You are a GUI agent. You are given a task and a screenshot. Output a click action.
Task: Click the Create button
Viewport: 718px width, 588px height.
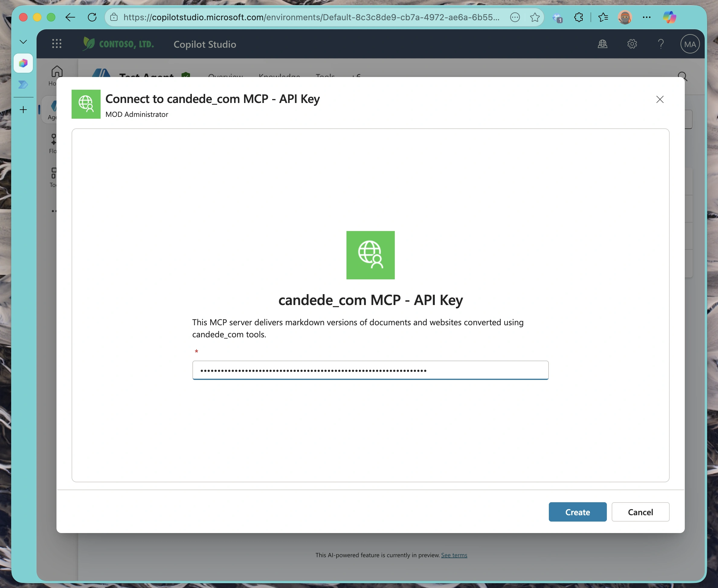click(x=578, y=512)
